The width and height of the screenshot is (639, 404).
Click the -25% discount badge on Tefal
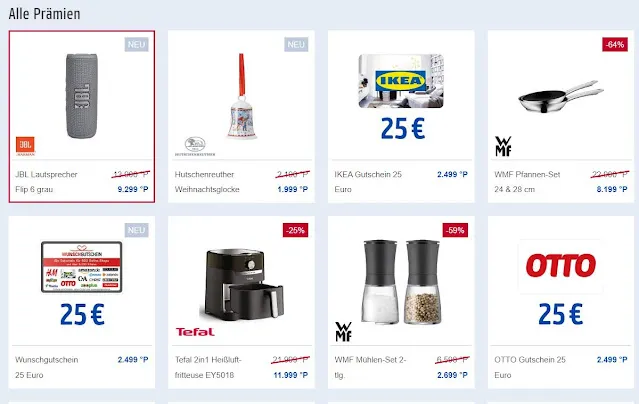coord(295,230)
